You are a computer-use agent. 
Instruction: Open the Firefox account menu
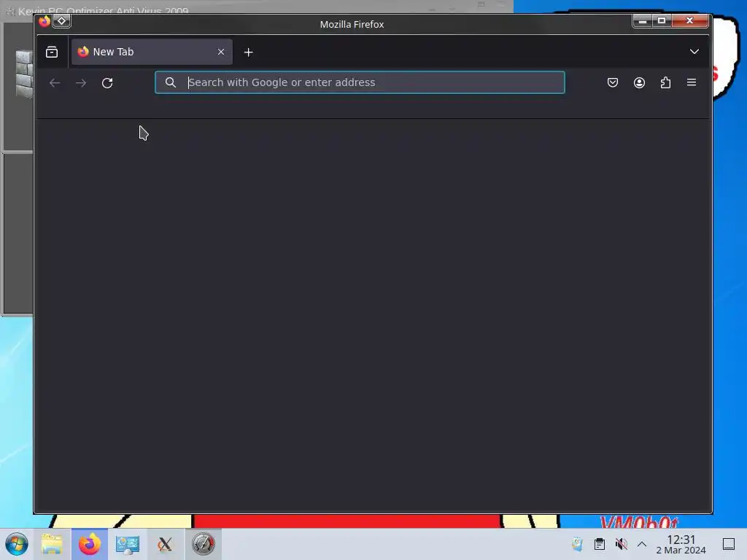click(x=639, y=82)
